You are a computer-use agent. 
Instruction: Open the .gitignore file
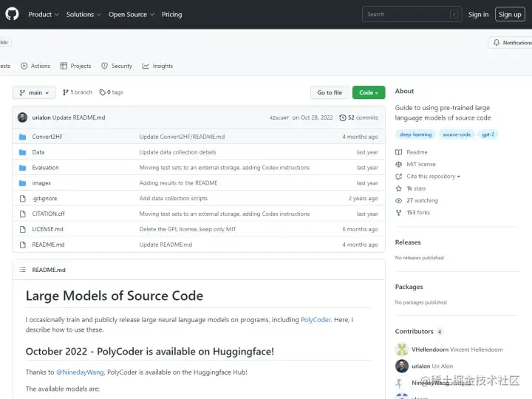[45, 199]
